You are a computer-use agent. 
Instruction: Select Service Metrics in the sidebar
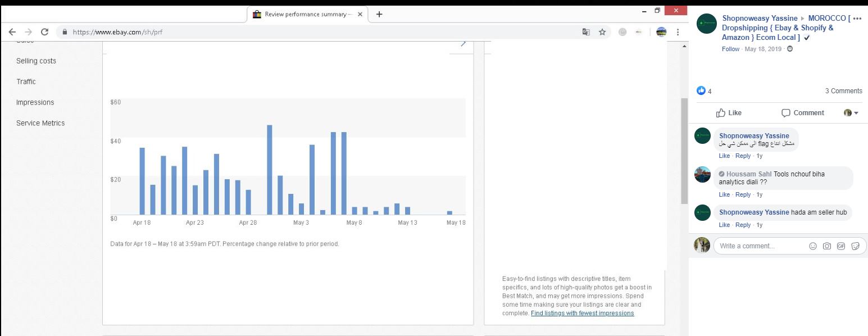(40, 123)
